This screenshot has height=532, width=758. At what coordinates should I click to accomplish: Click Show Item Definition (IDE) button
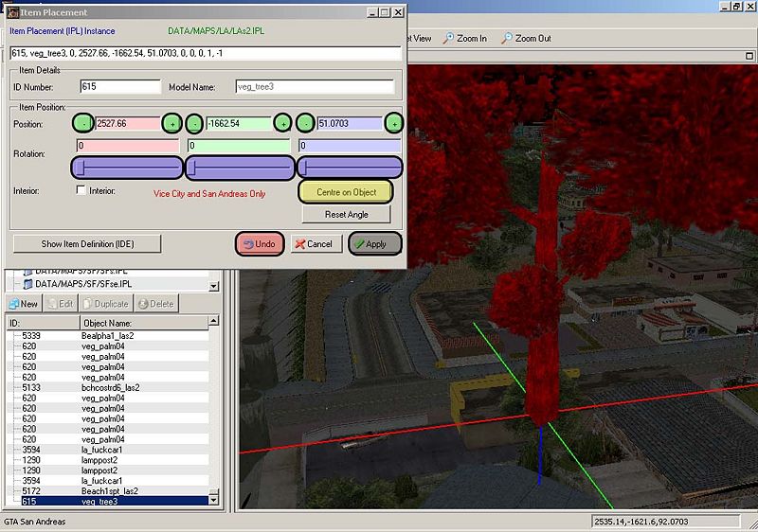[87, 243]
